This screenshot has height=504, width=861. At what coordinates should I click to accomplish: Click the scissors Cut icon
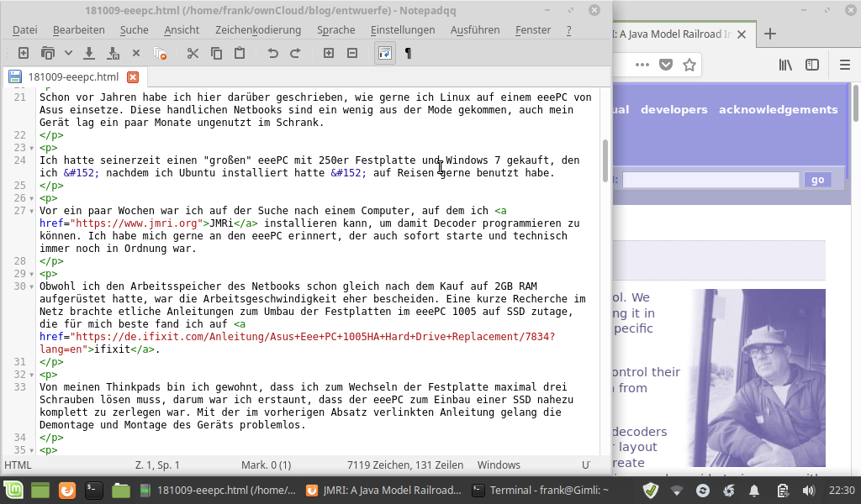tap(193, 53)
